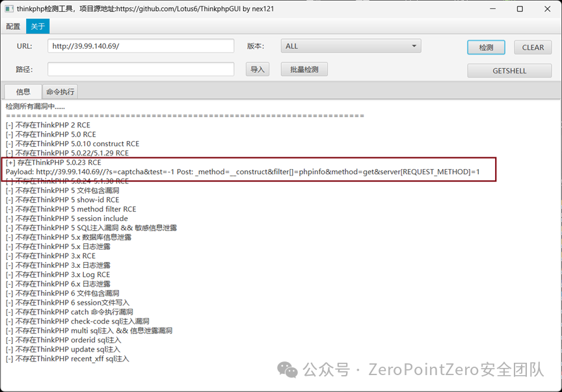Maximize the thinkphp tool window

[520, 8]
